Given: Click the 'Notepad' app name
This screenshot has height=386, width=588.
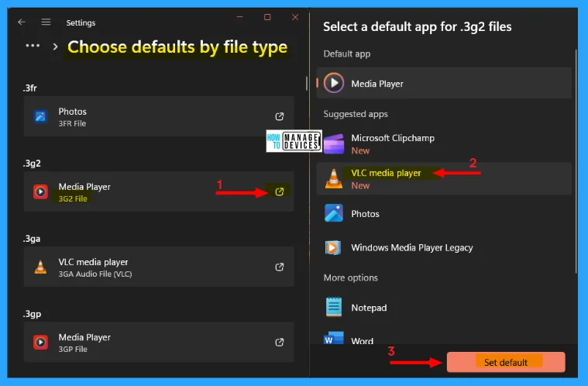Looking at the screenshot, I should (369, 308).
